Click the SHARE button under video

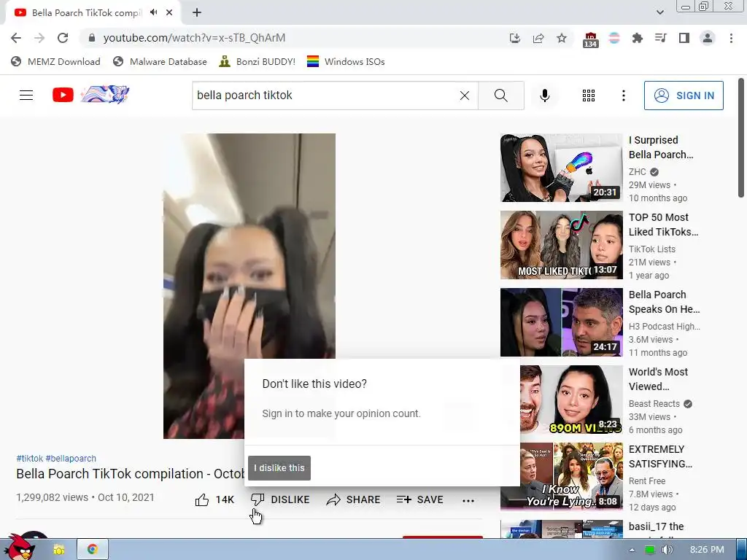(x=354, y=499)
